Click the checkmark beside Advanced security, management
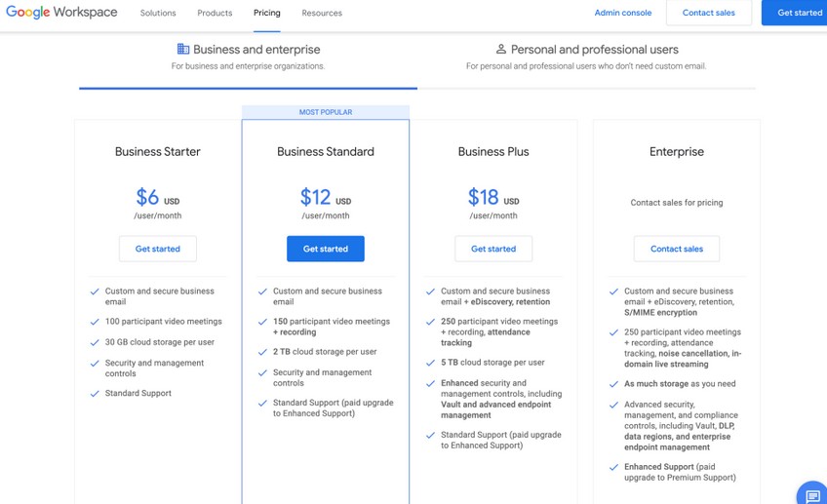The height and width of the screenshot is (504, 827). pos(613,405)
